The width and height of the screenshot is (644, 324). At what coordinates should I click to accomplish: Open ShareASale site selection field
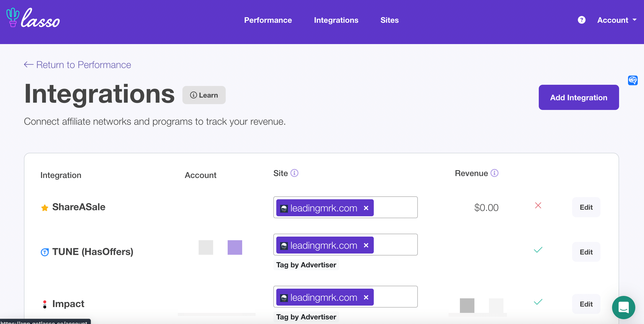(x=345, y=207)
